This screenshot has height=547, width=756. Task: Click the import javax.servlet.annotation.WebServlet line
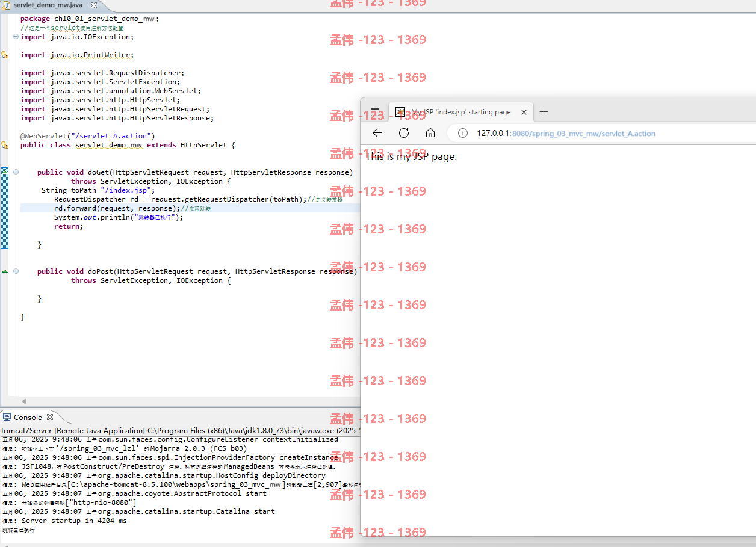coord(111,91)
